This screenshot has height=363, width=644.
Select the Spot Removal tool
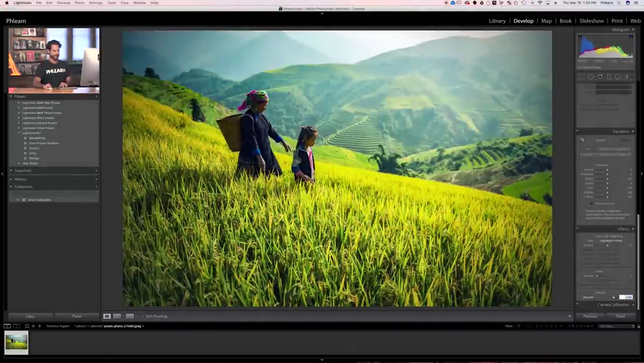coord(590,76)
